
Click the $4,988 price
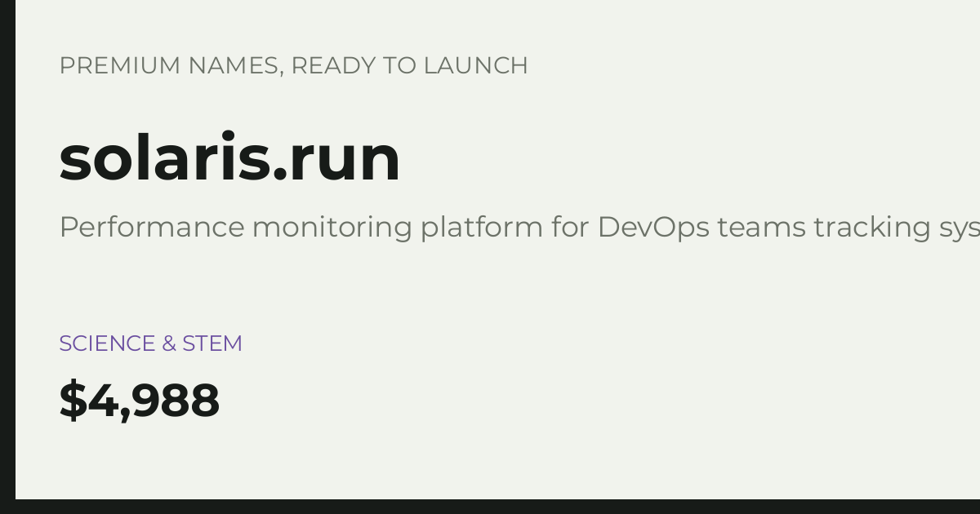click(140, 401)
